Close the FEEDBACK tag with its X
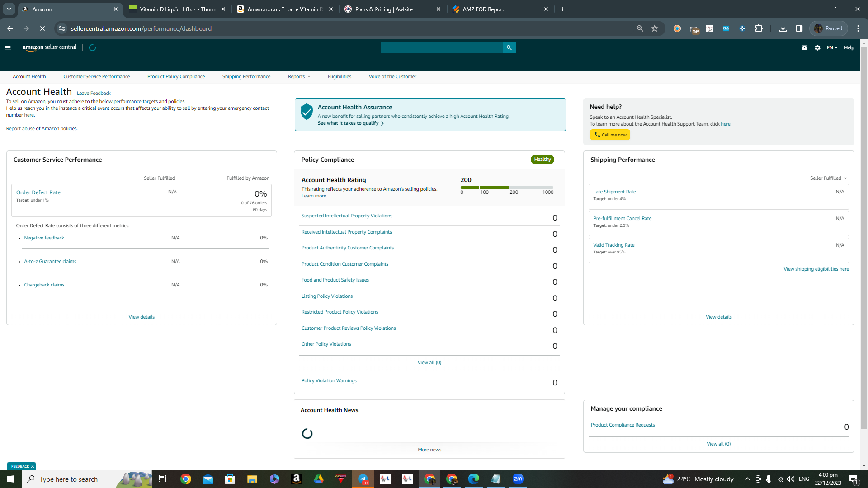The image size is (868, 488). pos(33,466)
